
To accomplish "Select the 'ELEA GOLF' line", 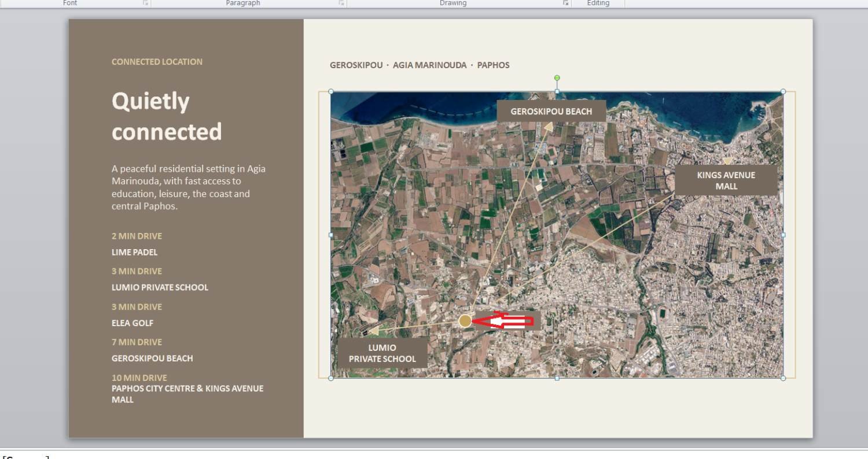I will coord(133,323).
